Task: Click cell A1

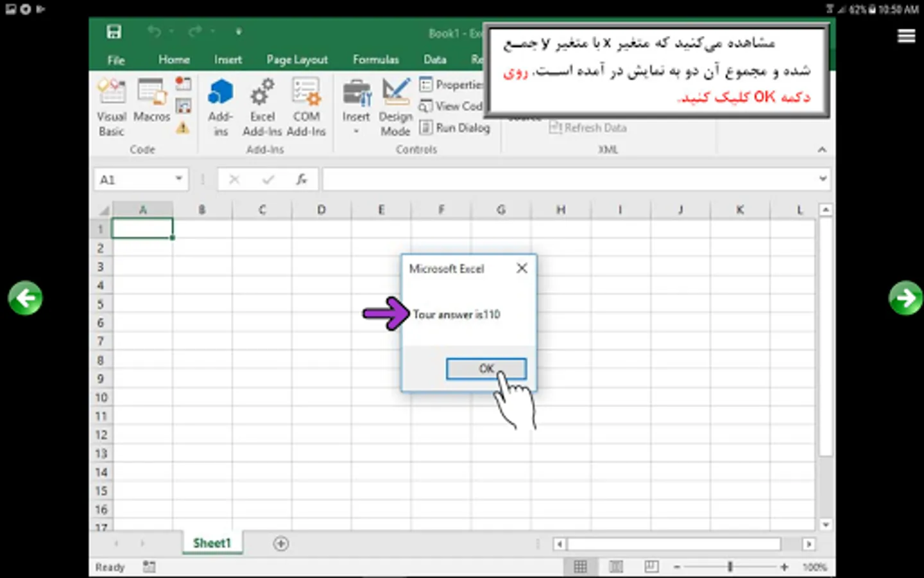Action: coord(142,229)
